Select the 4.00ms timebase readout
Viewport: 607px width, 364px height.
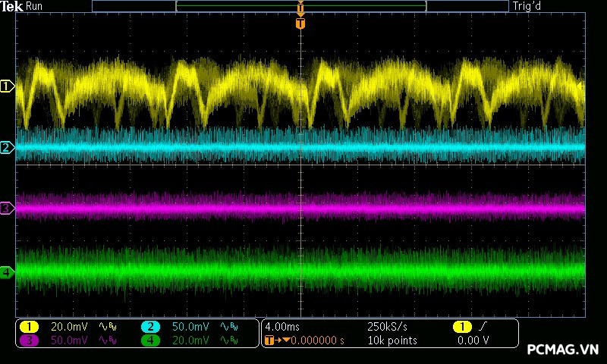pos(282,327)
